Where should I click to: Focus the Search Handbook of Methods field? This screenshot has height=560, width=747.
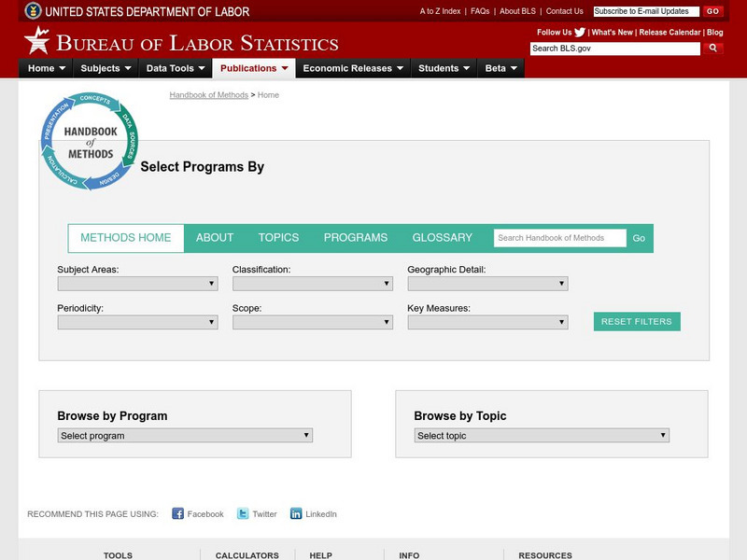point(559,238)
